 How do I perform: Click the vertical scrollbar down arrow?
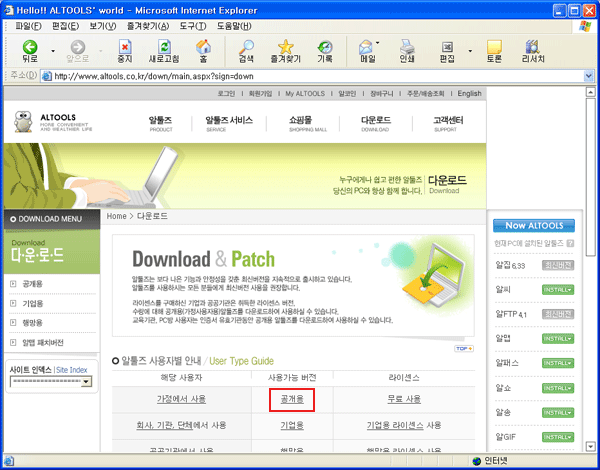click(591, 446)
